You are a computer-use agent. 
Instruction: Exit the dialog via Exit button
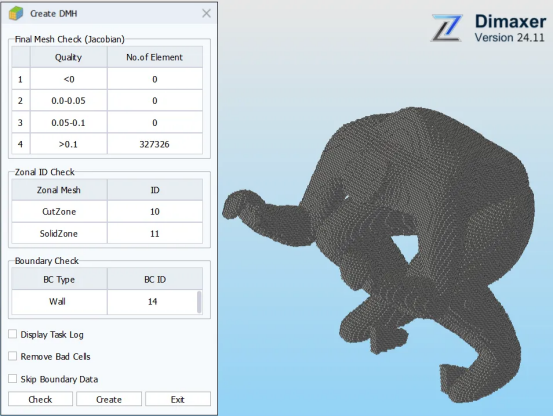coord(178,399)
